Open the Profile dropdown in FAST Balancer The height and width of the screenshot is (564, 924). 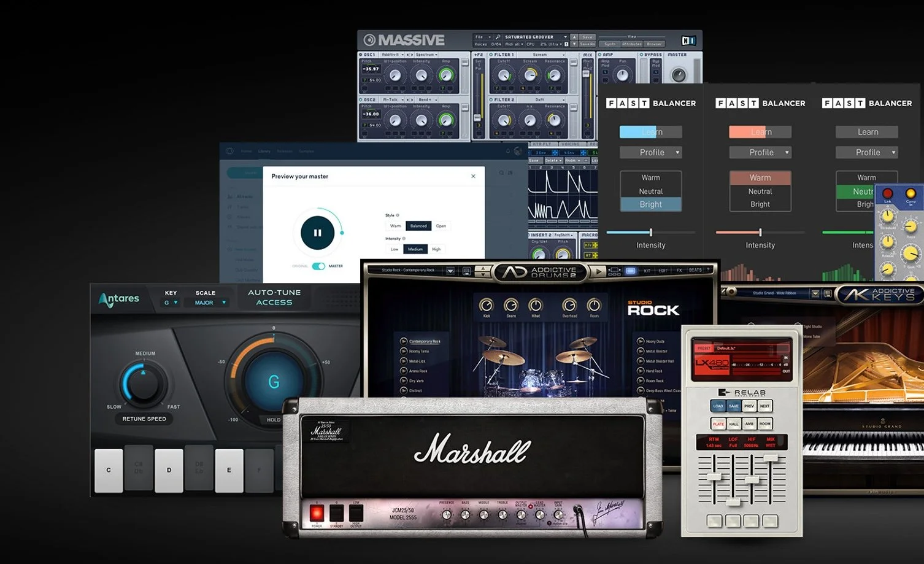click(x=651, y=152)
